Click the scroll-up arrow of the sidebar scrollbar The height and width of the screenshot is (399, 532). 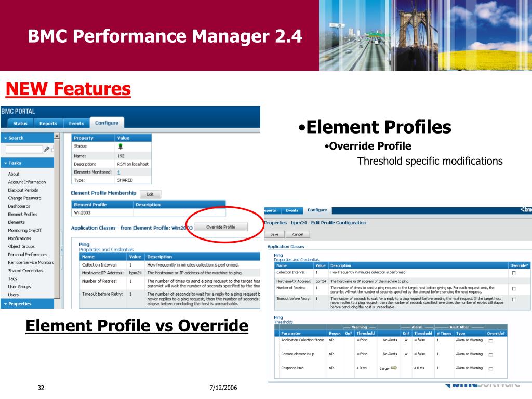57,136
